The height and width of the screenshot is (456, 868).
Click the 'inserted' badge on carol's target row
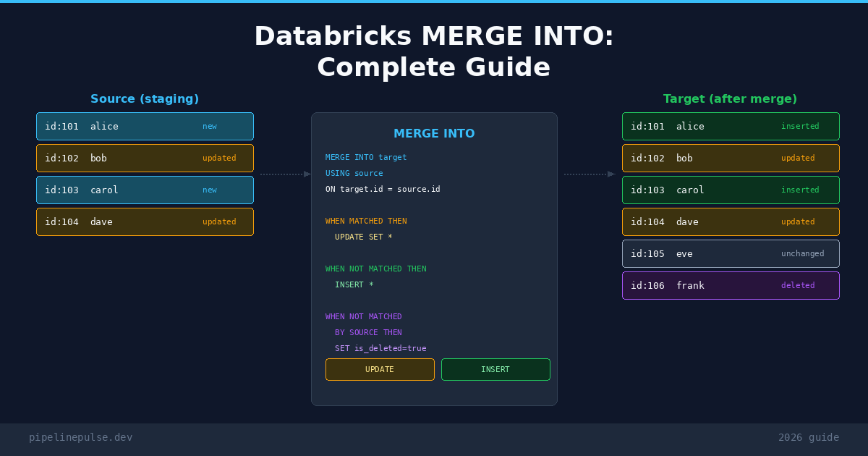(800, 190)
